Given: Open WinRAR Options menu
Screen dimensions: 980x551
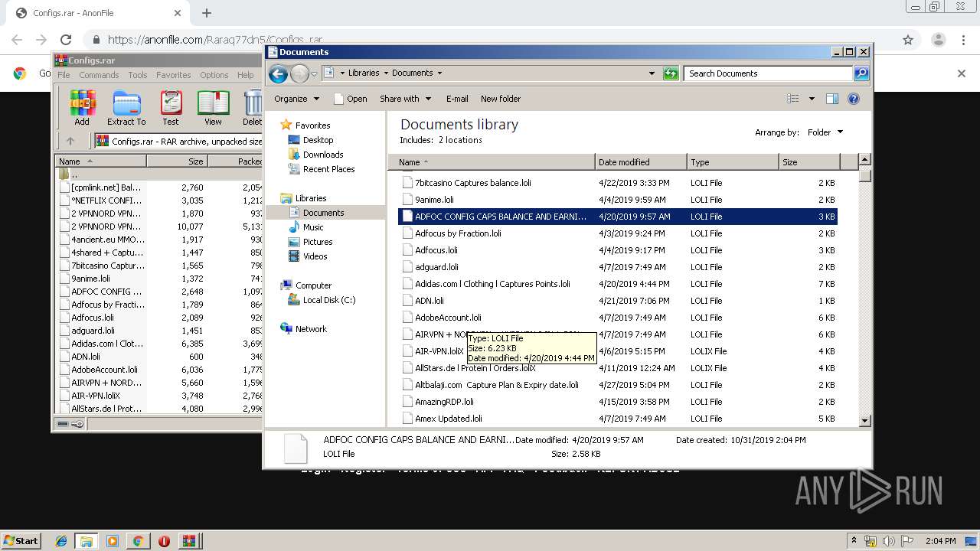Looking at the screenshot, I should tap(214, 75).
